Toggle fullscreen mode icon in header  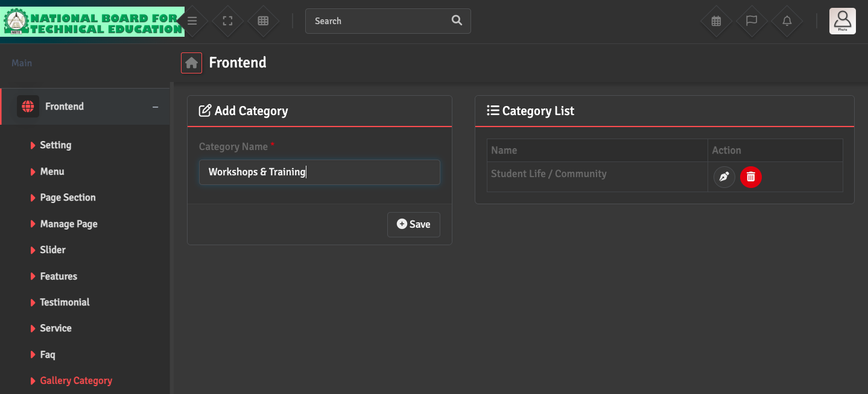click(227, 21)
